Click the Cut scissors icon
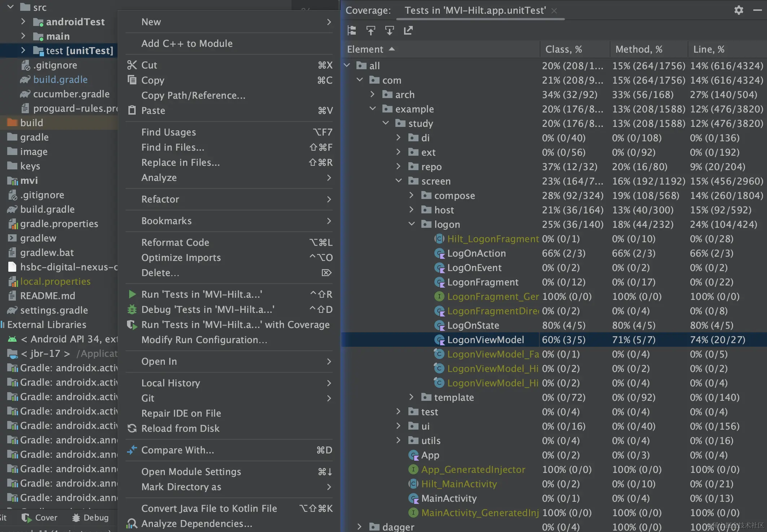767x532 pixels. click(x=132, y=65)
